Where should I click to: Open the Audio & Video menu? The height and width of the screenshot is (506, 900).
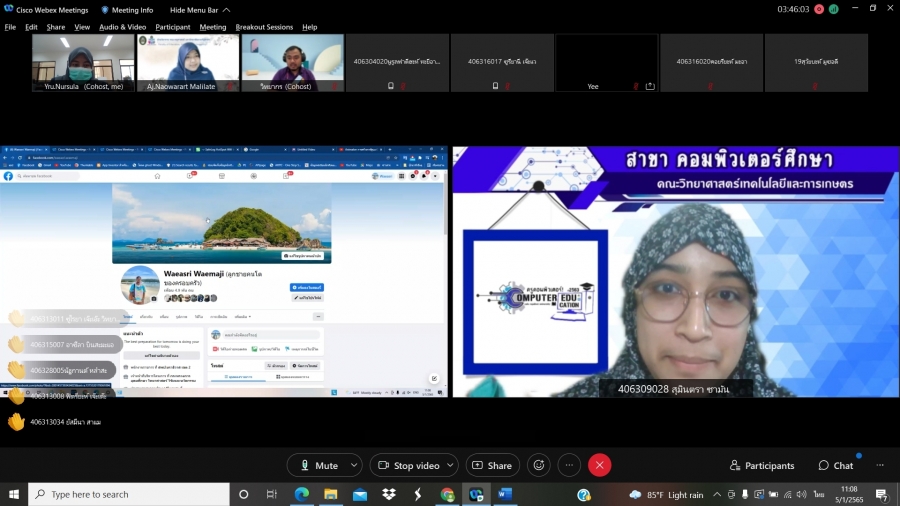(122, 27)
